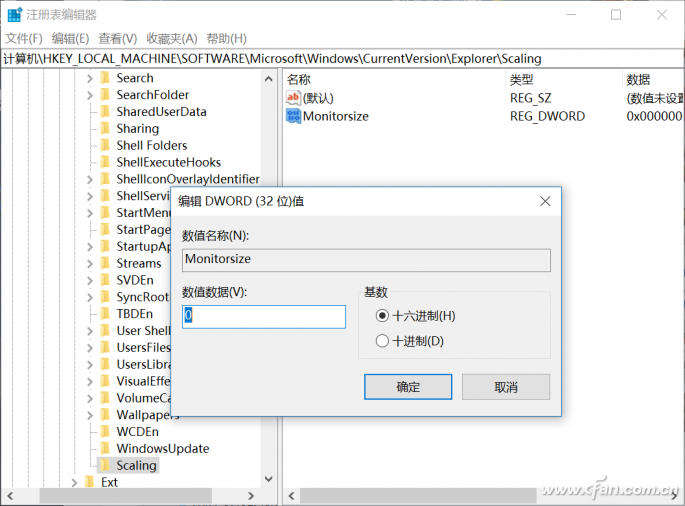Click tree pane scroll down arrow
The height and width of the screenshot is (506, 685).
pos(269,479)
